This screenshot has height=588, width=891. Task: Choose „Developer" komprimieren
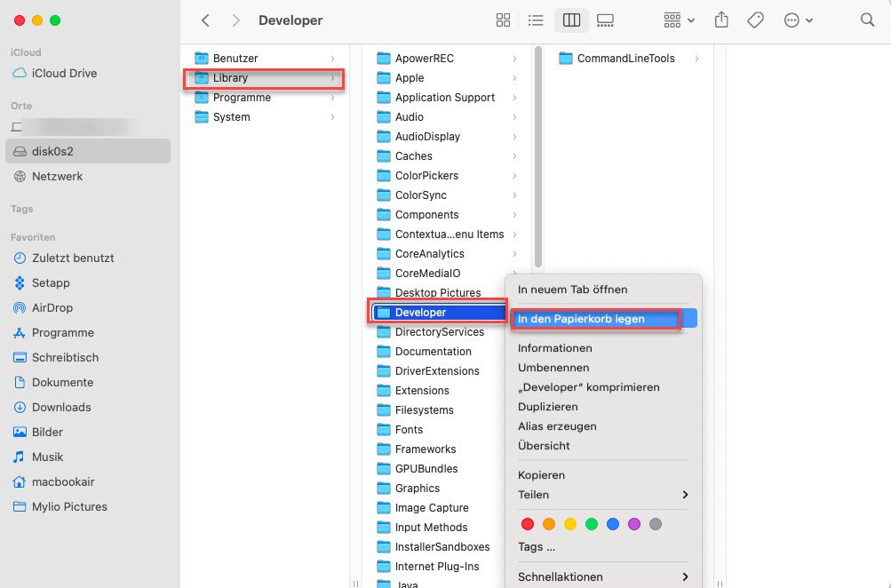click(x=603, y=387)
